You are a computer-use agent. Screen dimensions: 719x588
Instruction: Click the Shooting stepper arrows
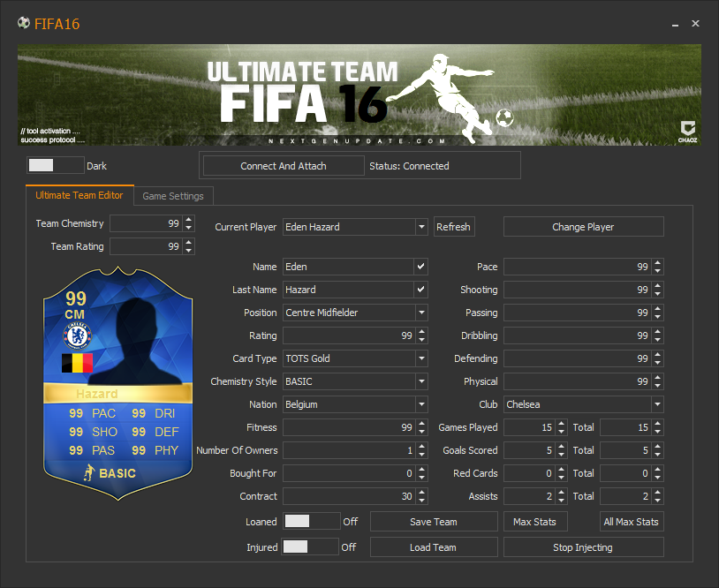[657, 290]
